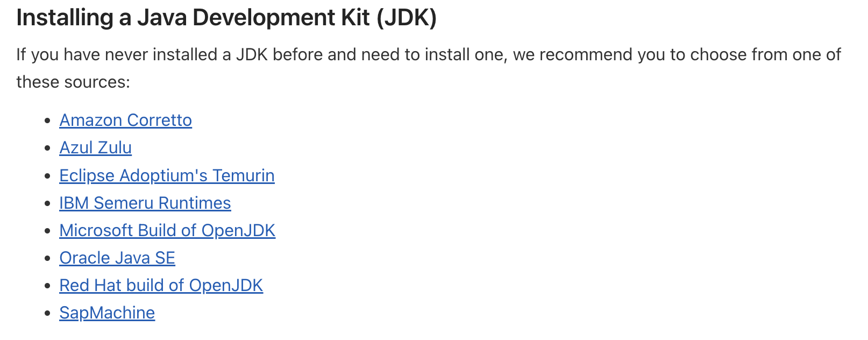Screen dimensions: 868x340
Task: Click the bullet before Oracle Java SE
Action: [x=48, y=259]
